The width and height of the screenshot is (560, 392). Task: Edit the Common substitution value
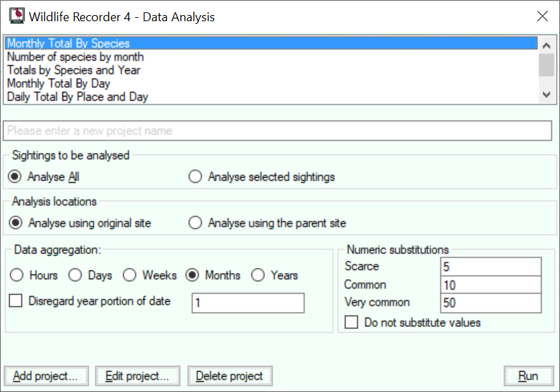(x=491, y=285)
